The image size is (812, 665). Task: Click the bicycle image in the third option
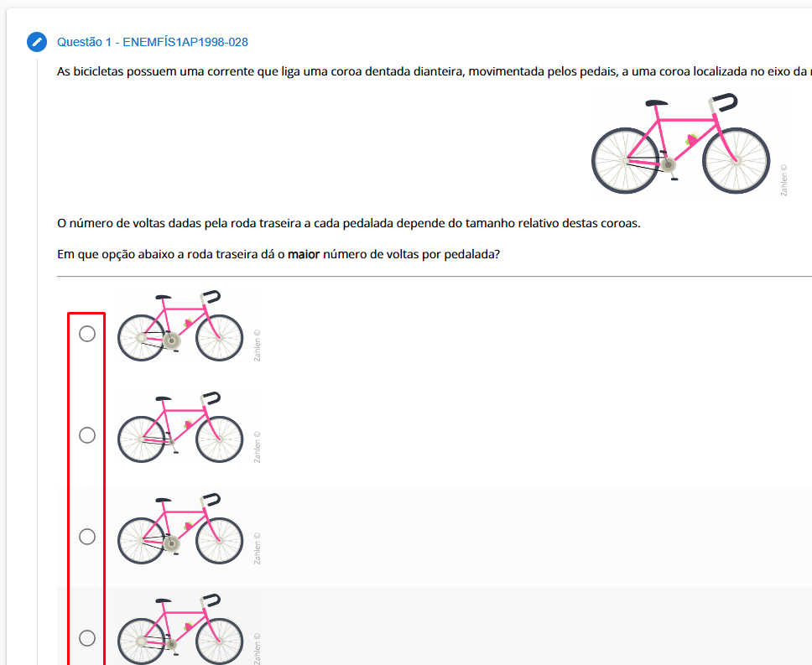(180, 530)
